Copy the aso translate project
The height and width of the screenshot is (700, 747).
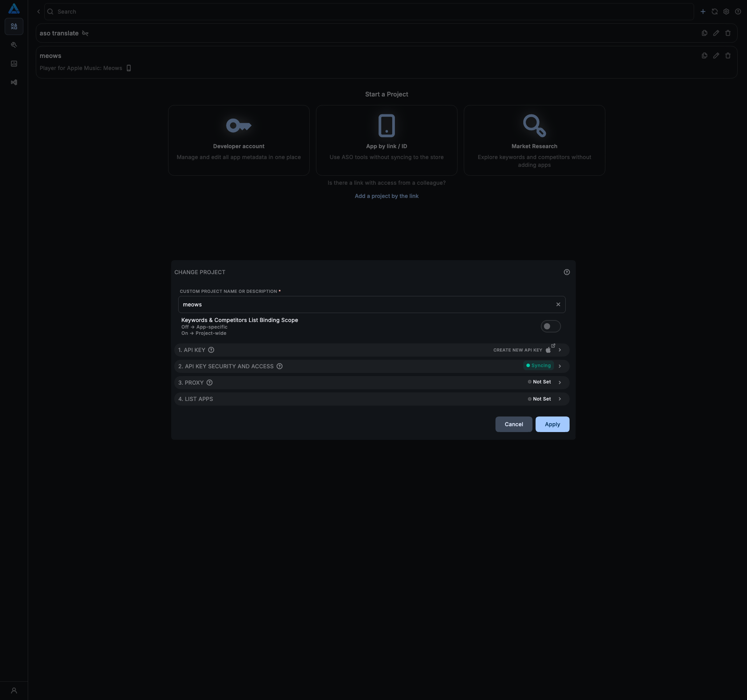pyautogui.click(x=704, y=33)
